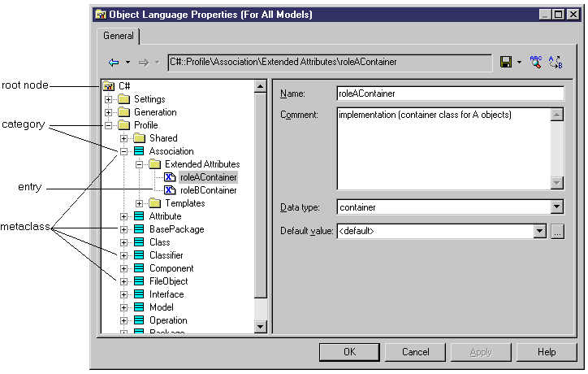Click the Association metaclass icon
The width and height of the screenshot is (588, 374).
(x=139, y=151)
